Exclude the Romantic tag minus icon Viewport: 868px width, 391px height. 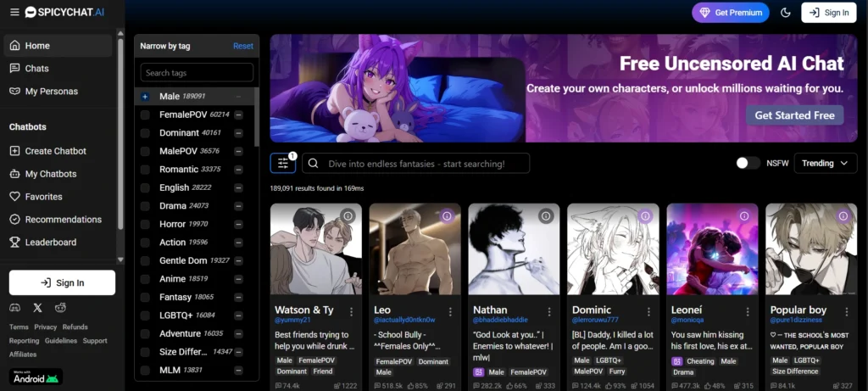pyautogui.click(x=238, y=170)
